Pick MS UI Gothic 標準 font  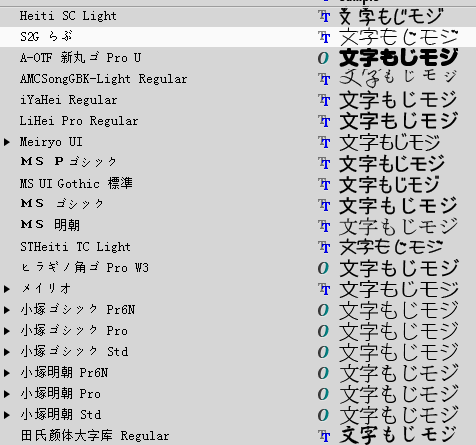pos(238,184)
